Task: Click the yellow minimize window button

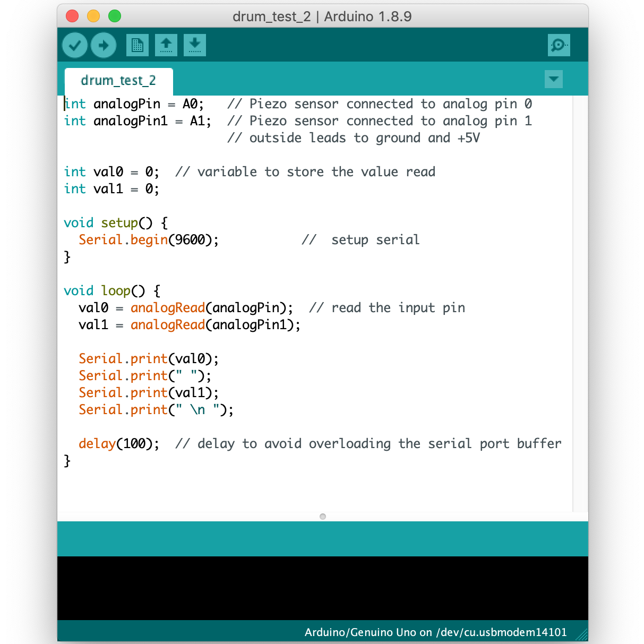Action: tap(93, 16)
